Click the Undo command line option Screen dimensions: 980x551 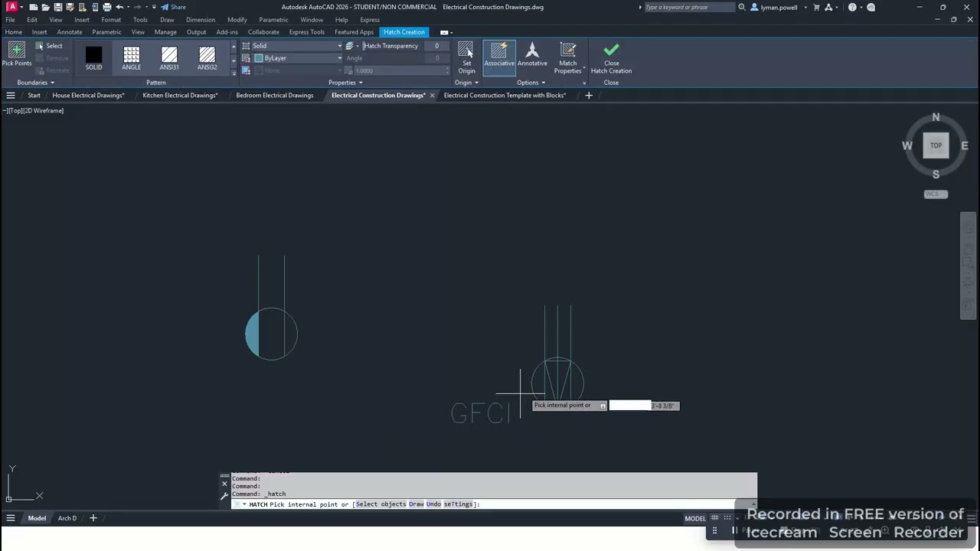click(433, 504)
